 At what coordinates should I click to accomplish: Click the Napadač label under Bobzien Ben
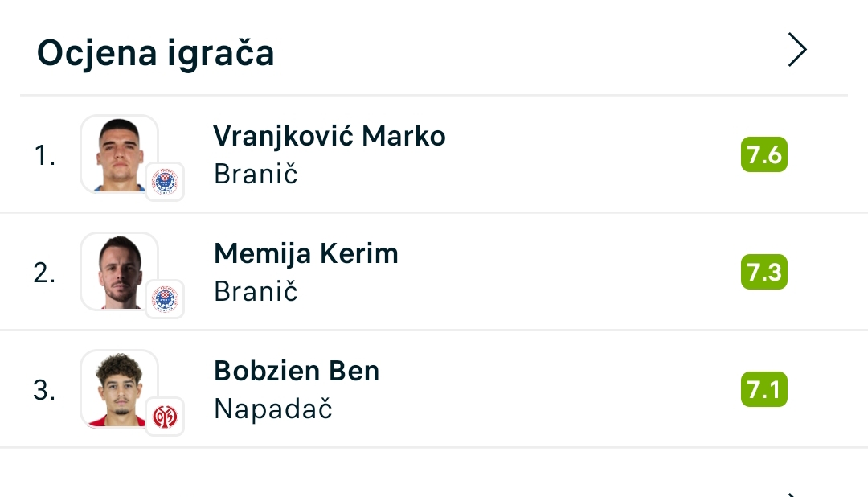click(x=273, y=409)
